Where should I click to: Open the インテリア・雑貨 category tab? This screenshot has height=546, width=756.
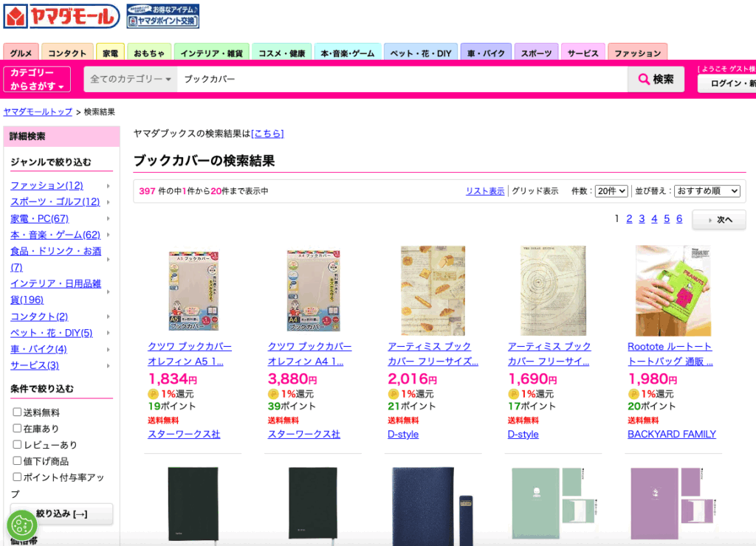211,52
